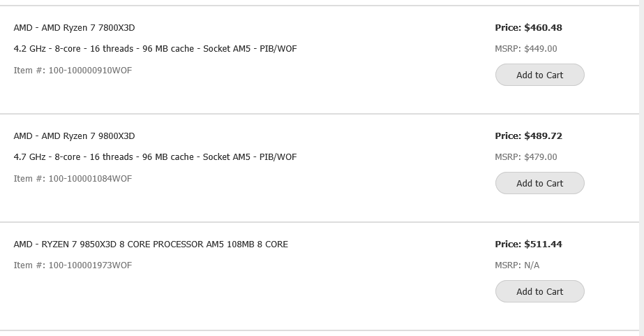Open the AMD Ryzen 7 7800X3D product title
The height and width of the screenshot is (336, 644).
coord(74,28)
